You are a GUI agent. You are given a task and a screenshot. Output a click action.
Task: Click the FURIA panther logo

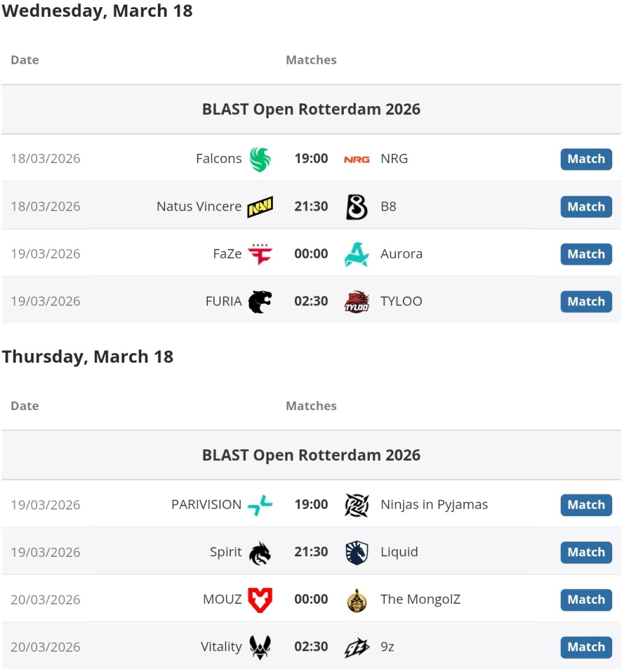coord(260,302)
